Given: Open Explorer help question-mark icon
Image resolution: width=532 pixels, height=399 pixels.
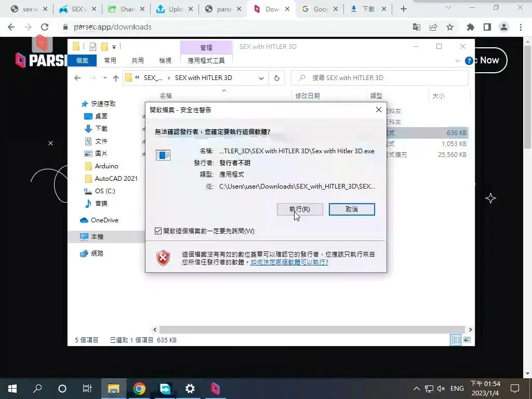Looking at the screenshot, I should pos(469,61).
